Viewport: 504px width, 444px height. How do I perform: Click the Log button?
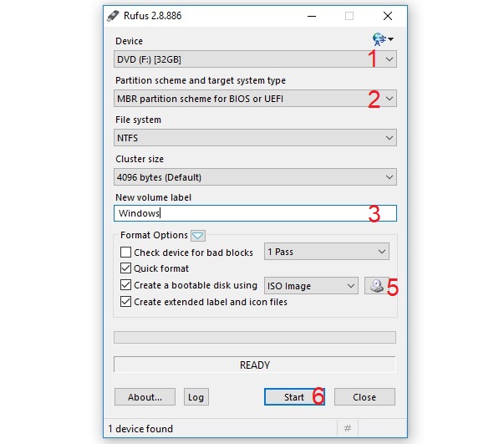point(196,397)
